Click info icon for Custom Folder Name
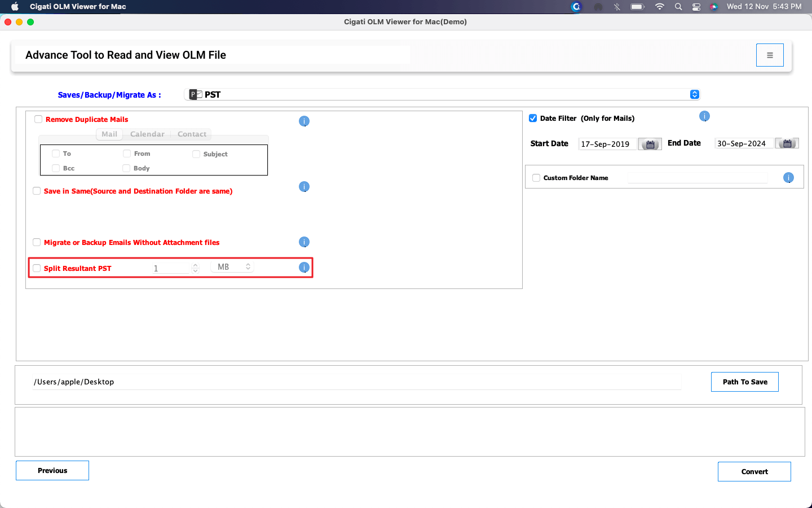Viewport: 812px width, 508px height. (x=788, y=178)
